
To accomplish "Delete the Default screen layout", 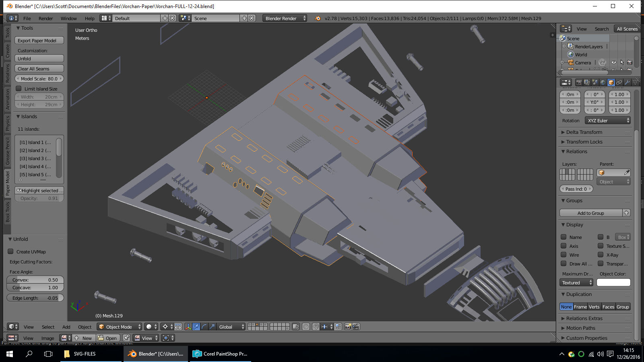I will (172, 18).
